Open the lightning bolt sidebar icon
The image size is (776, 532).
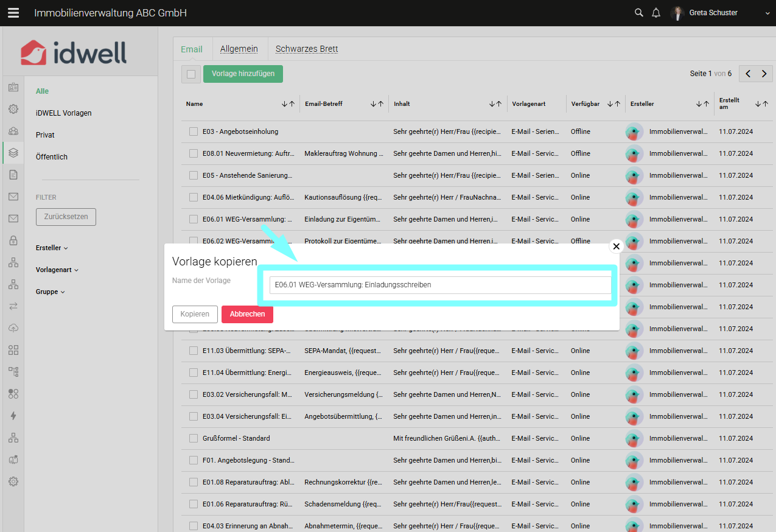[13, 416]
